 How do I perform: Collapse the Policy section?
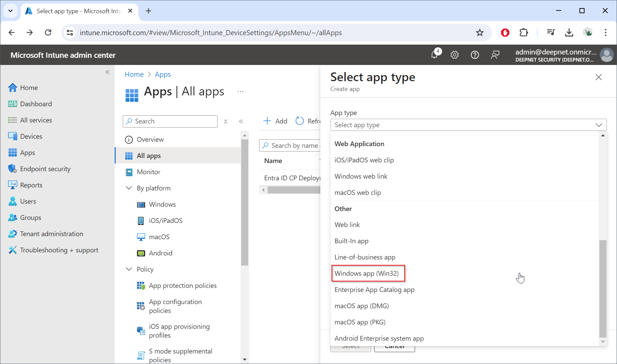(x=129, y=269)
